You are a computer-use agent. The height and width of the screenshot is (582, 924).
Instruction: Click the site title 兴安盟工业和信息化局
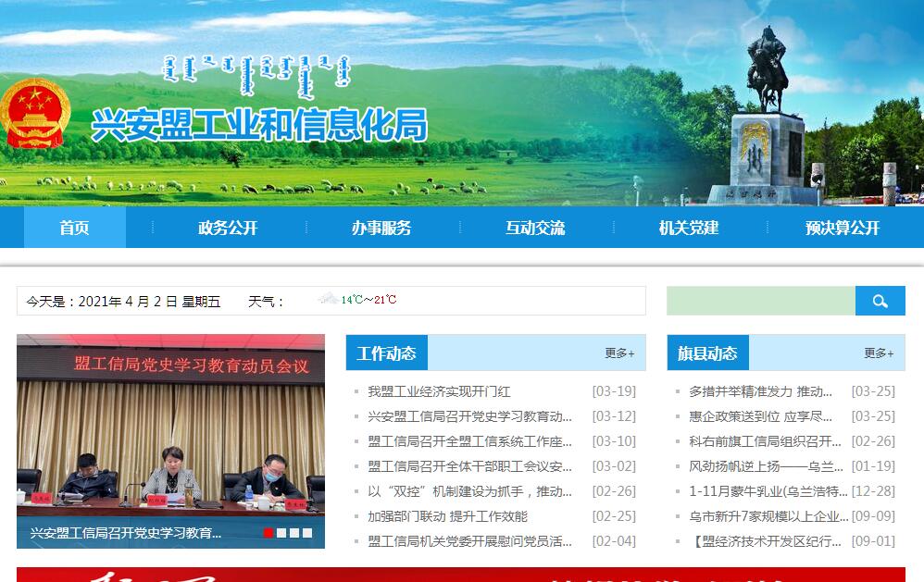pyautogui.click(x=259, y=125)
